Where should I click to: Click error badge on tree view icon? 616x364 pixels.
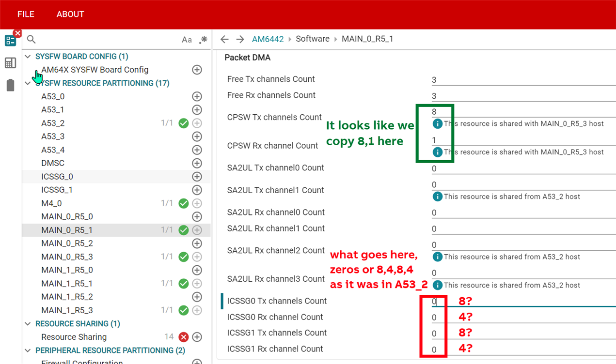coord(17,33)
